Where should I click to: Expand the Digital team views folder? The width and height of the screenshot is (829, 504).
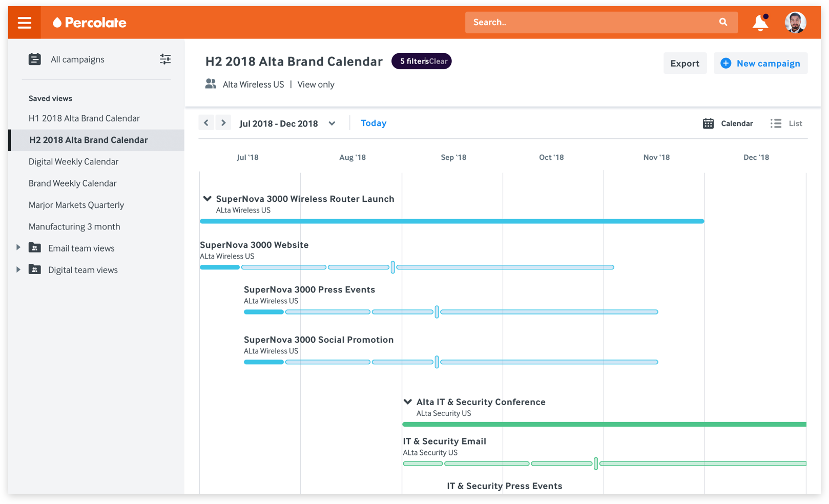pyautogui.click(x=18, y=269)
